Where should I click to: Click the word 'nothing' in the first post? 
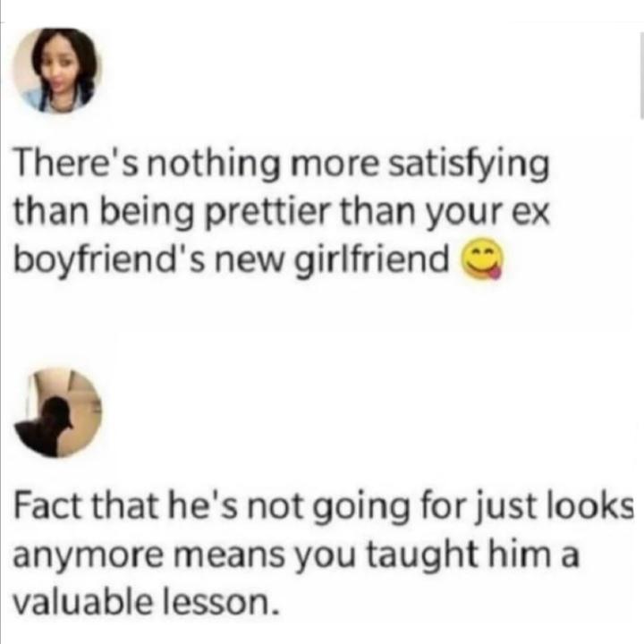click(x=214, y=164)
